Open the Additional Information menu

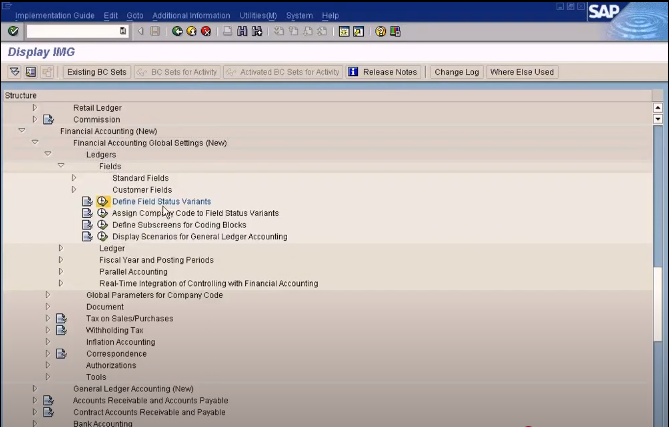(x=191, y=15)
